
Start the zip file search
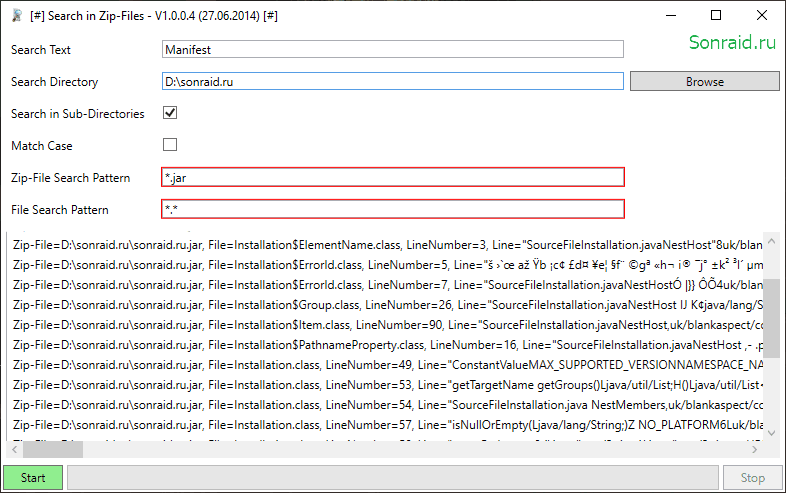click(33, 477)
